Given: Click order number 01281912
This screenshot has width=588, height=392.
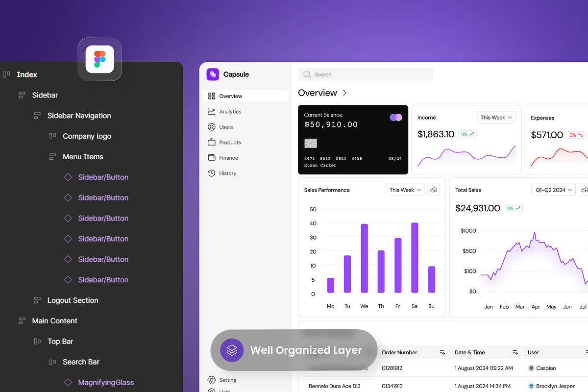Looking at the screenshot, I should (x=392, y=368).
